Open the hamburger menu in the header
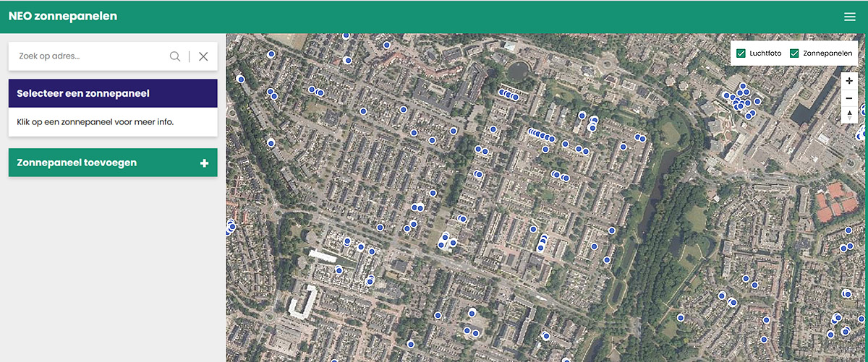Viewport: 868px width, 362px height. click(x=850, y=17)
